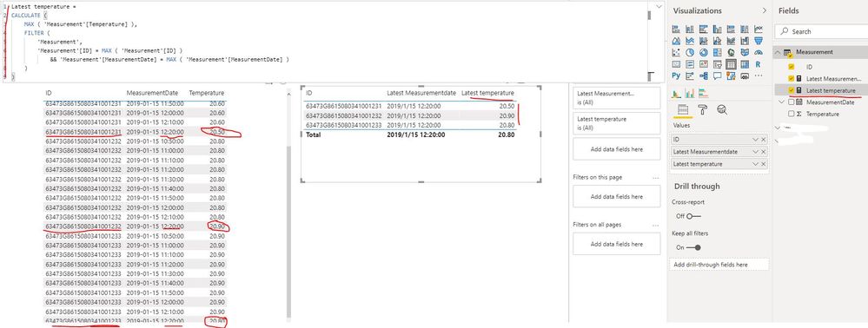Image resolution: width=868 pixels, height=328 pixels.
Task: Check the MeasurementDate field checkbox
Action: pyautogui.click(x=791, y=102)
